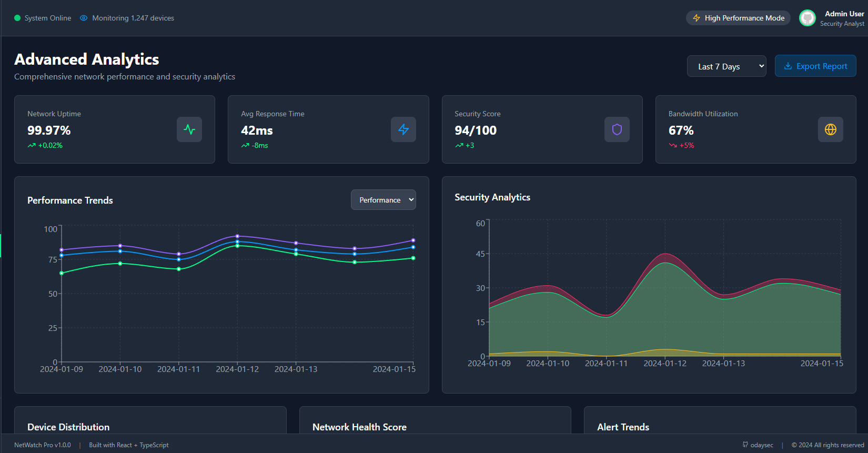
Task: Click the Bandwidth Utilization globe icon
Action: coord(831,129)
